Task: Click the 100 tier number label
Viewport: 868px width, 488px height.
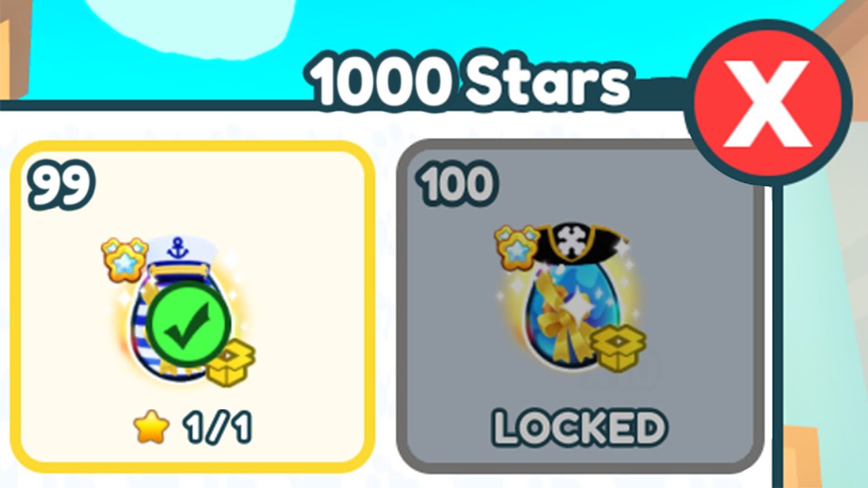Action: pos(458,183)
